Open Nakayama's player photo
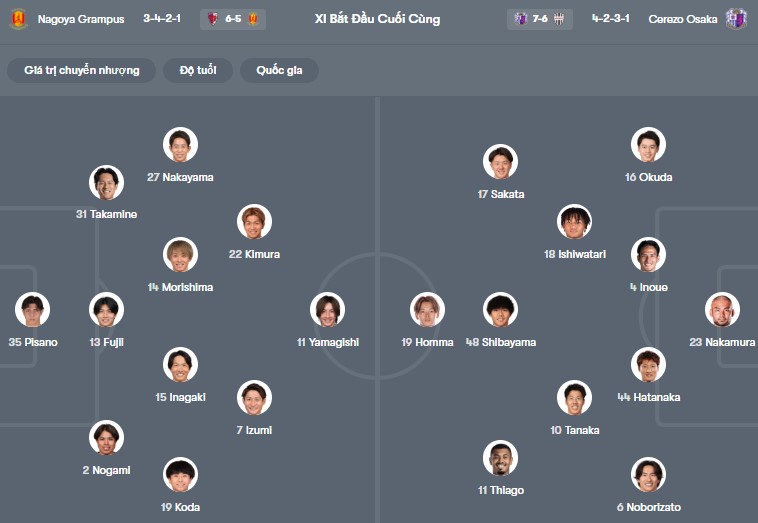This screenshot has width=758, height=523. coord(180,145)
